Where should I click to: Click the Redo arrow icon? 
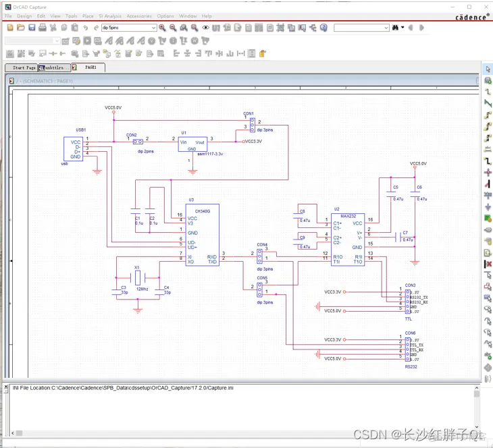click(96, 28)
